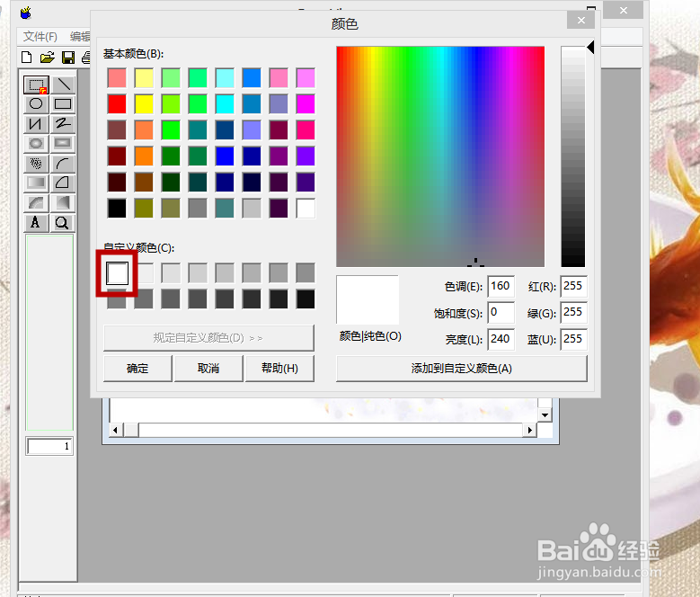The image size is (700, 597).
Task: Open 帮助(H) help
Action: pyautogui.click(x=280, y=369)
